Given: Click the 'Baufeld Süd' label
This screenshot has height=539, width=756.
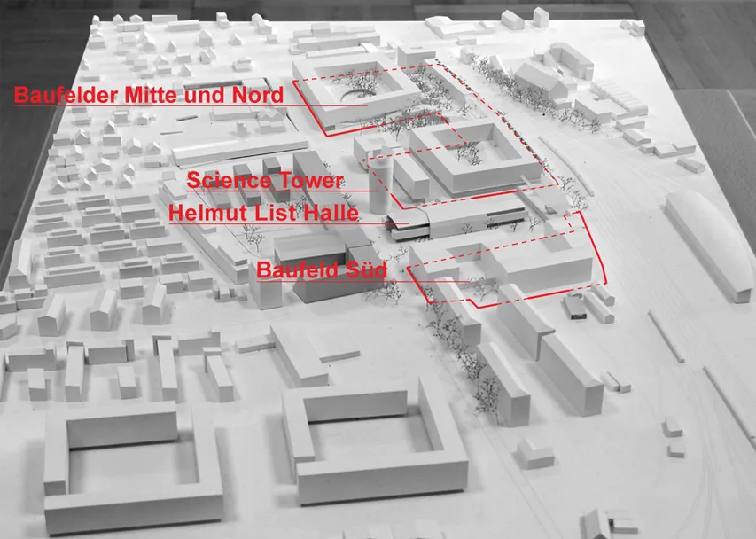Looking at the screenshot, I should [322, 270].
